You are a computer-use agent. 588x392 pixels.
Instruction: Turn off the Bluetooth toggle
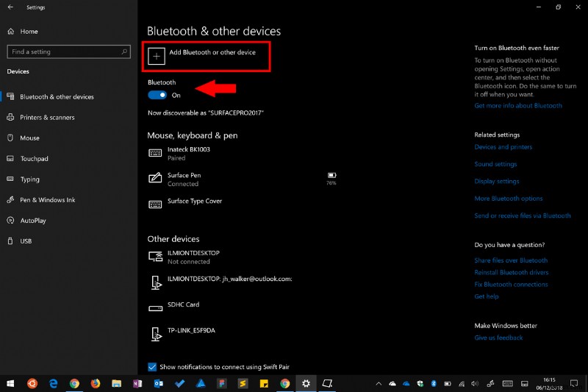tap(157, 95)
